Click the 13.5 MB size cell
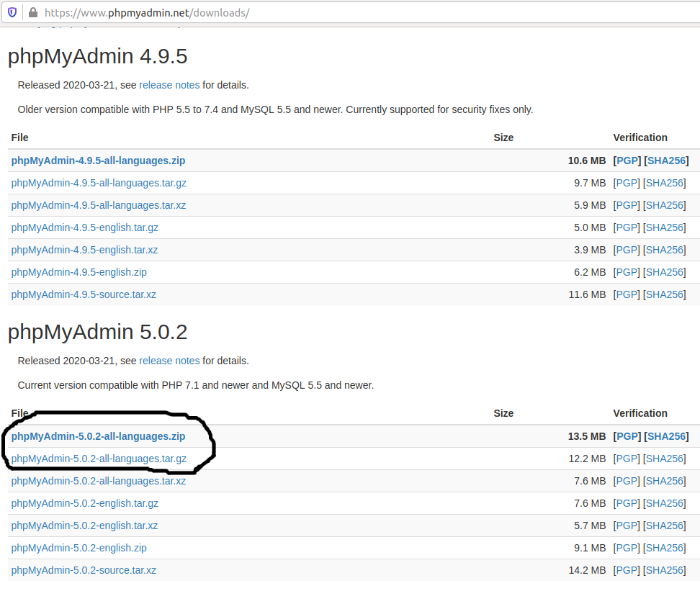The width and height of the screenshot is (700, 591). click(x=587, y=436)
